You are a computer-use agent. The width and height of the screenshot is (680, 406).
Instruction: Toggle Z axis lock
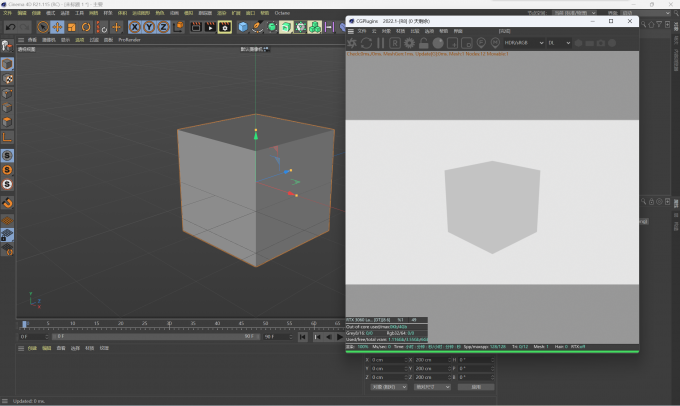163,27
